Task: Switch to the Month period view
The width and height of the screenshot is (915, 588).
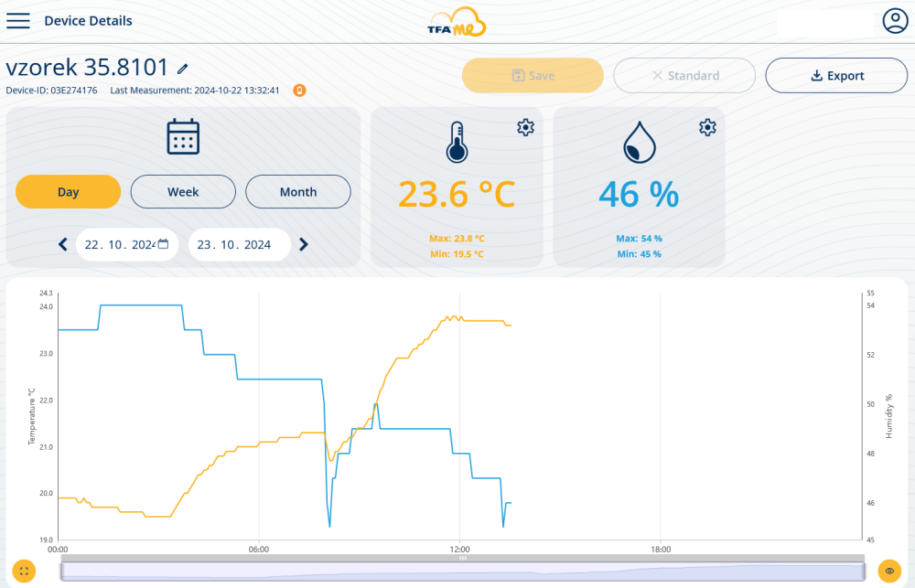Action: click(298, 192)
